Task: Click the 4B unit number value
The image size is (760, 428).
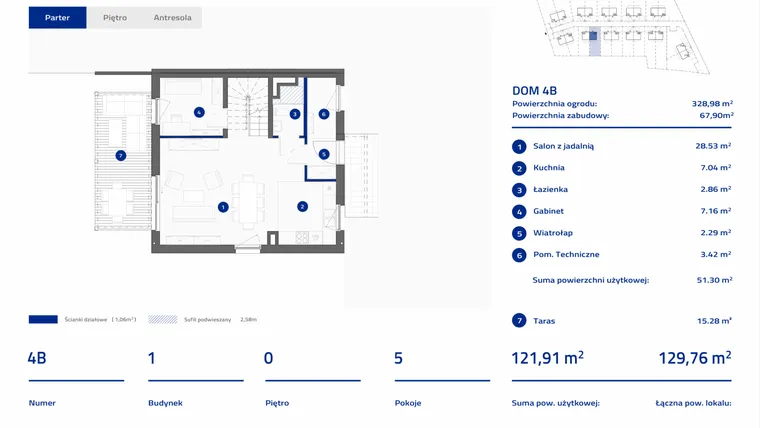Action: 37,358
